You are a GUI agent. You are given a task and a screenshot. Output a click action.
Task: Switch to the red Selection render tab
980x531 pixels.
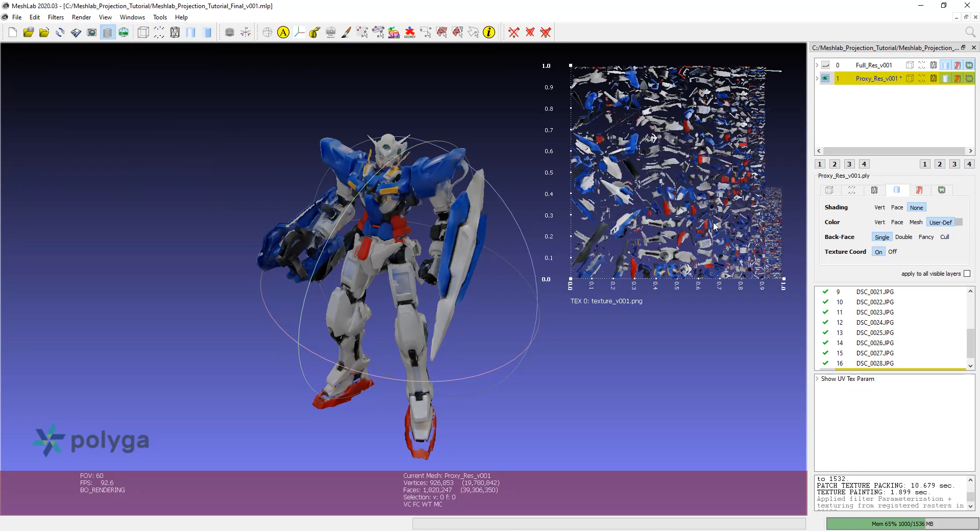point(919,190)
